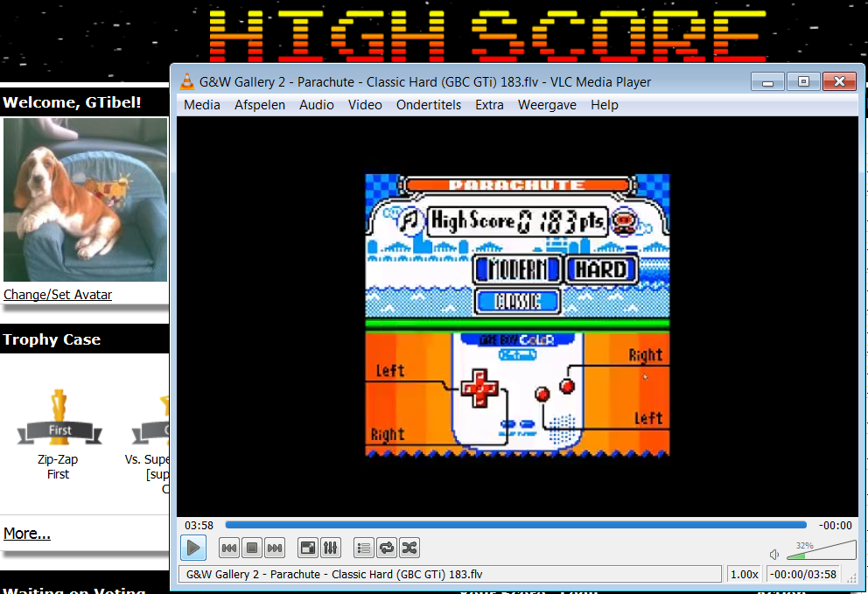Open the extended settings equalizer panel
The height and width of the screenshot is (594, 868).
pos(331,549)
